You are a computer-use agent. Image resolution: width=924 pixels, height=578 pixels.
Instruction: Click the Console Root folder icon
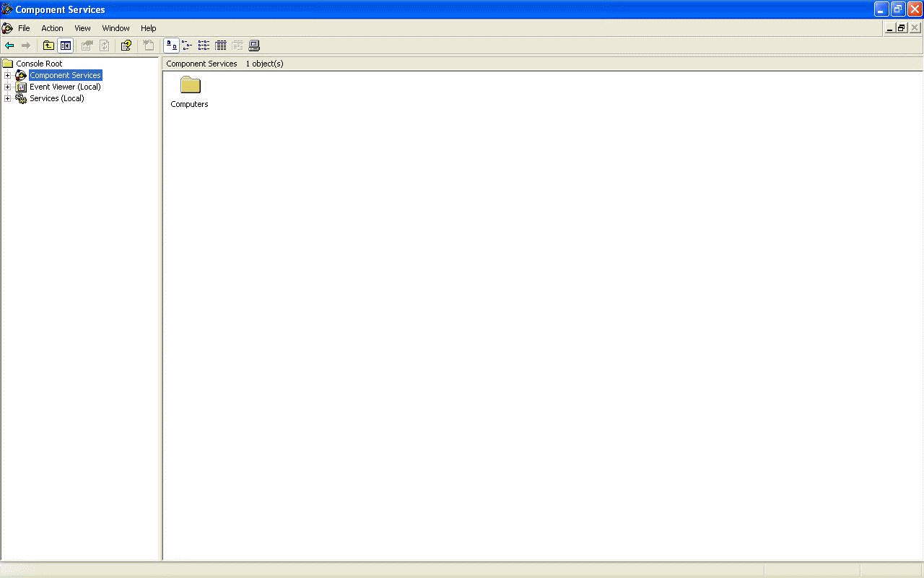point(8,64)
